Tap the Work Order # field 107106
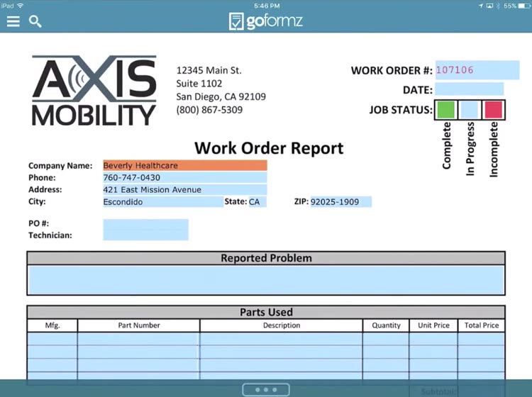The image size is (532, 397). 477,70
